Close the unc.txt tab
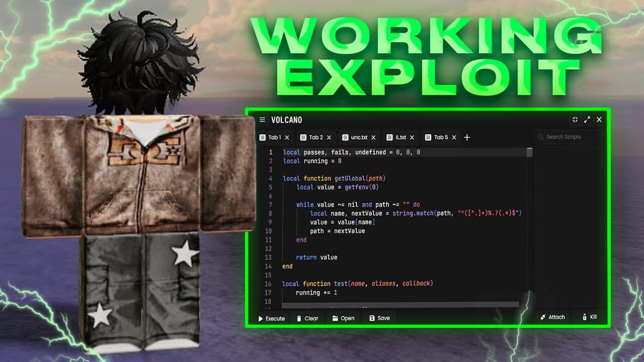644x362 pixels. 373,137
